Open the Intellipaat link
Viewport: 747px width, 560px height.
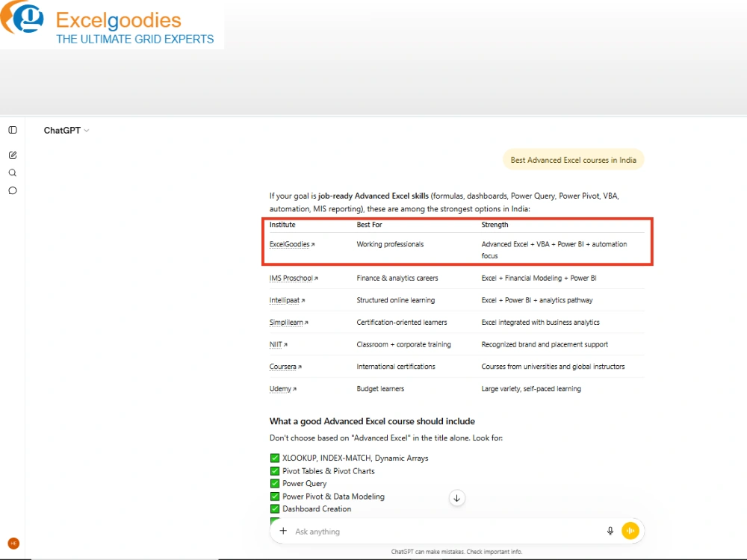[x=287, y=300]
